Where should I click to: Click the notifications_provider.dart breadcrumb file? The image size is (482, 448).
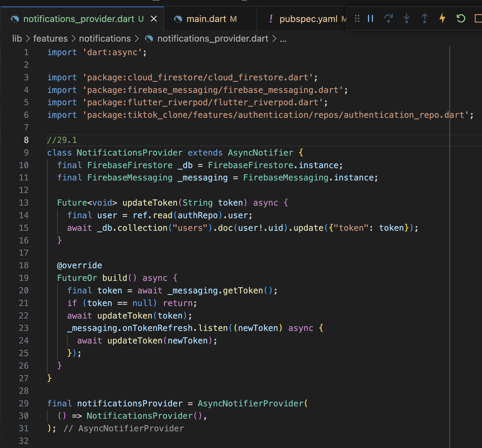[212, 38]
